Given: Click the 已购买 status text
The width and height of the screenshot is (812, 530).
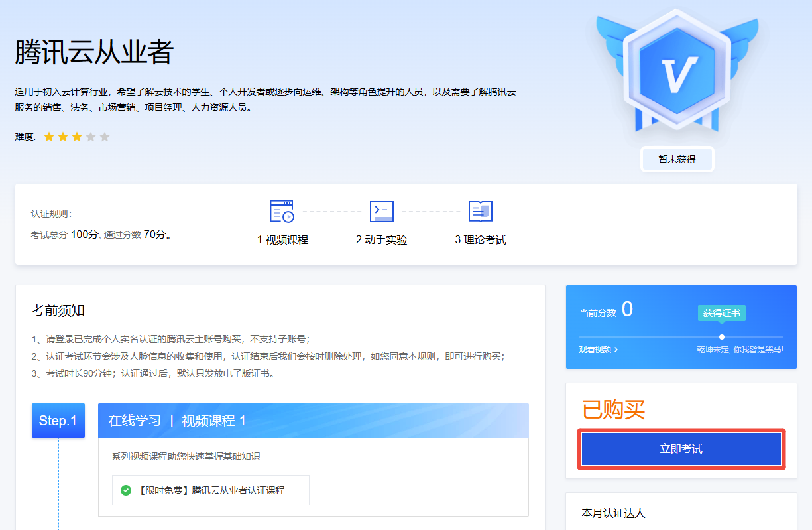Looking at the screenshot, I should point(614,409).
